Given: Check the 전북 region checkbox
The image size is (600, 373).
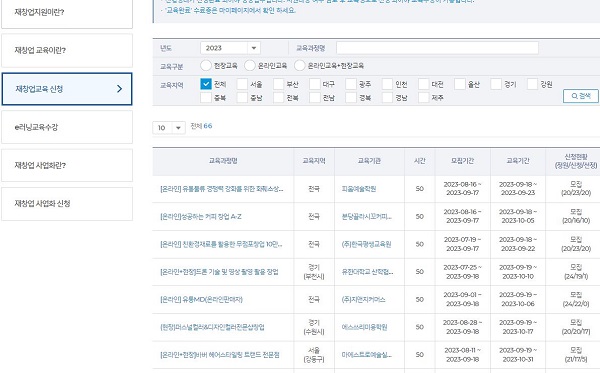Looking at the screenshot, I should [x=279, y=98].
